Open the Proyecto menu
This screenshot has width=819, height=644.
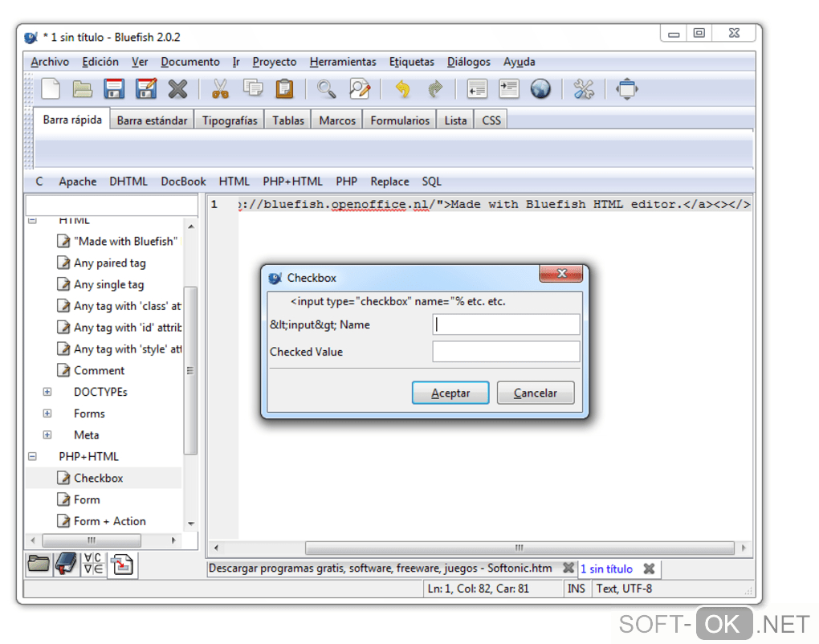point(275,62)
